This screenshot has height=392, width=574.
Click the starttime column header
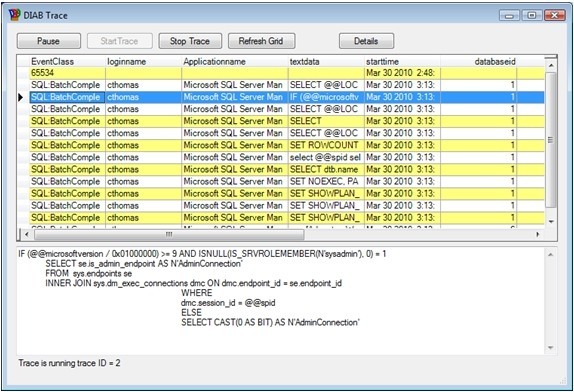(x=402, y=61)
